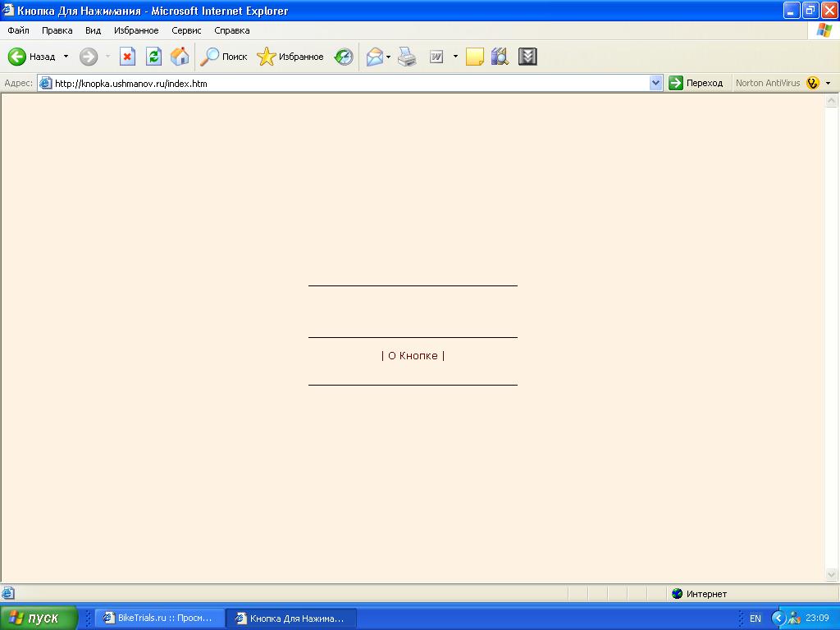The width and height of the screenshot is (840, 630).
Task: Click the Stop loading icon
Action: coord(127,57)
